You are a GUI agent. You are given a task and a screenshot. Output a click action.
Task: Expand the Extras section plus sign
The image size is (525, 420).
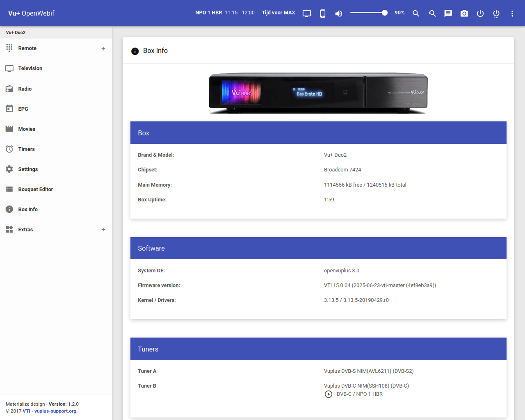tap(103, 230)
